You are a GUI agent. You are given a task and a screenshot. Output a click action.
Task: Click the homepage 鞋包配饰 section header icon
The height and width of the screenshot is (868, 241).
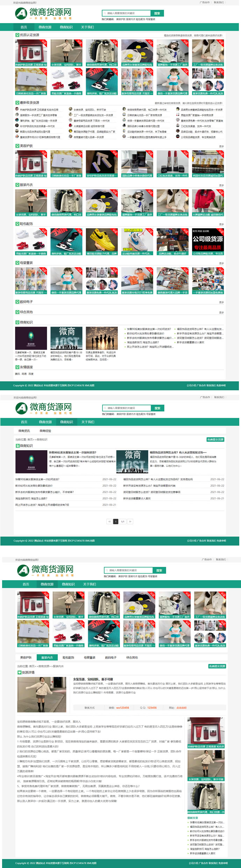[x=17, y=224]
